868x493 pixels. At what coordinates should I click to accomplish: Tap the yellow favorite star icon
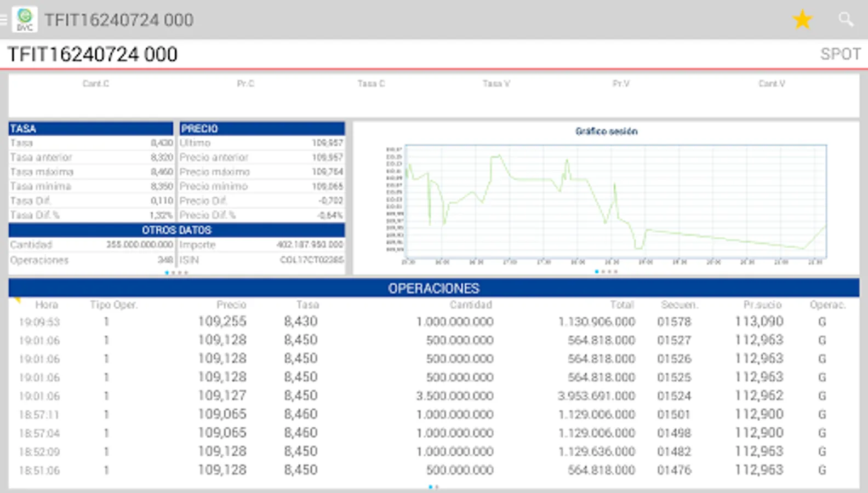[x=802, y=20]
